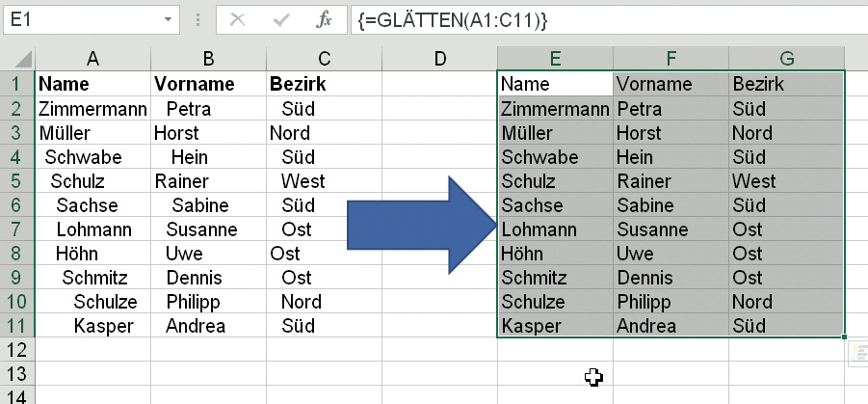Select the row 1 header
868x404 pixels.
[16, 84]
